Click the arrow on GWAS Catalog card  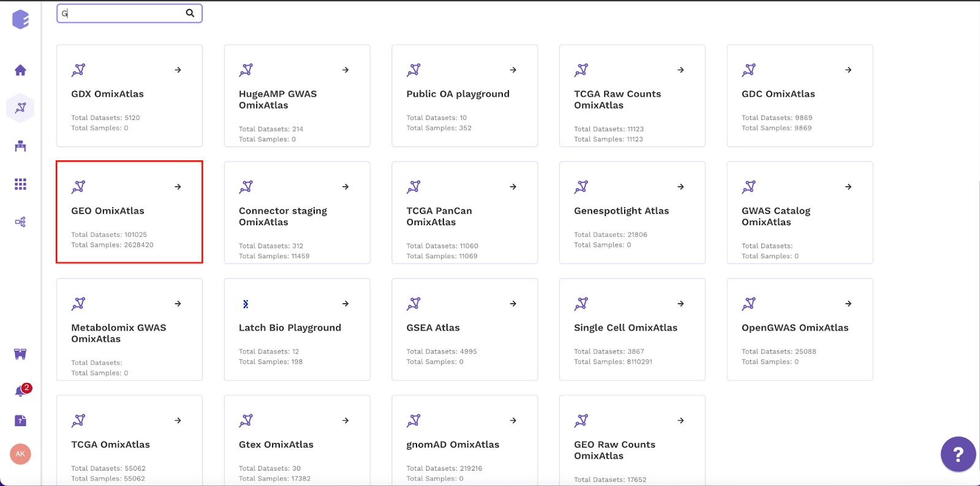(x=848, y=187)
